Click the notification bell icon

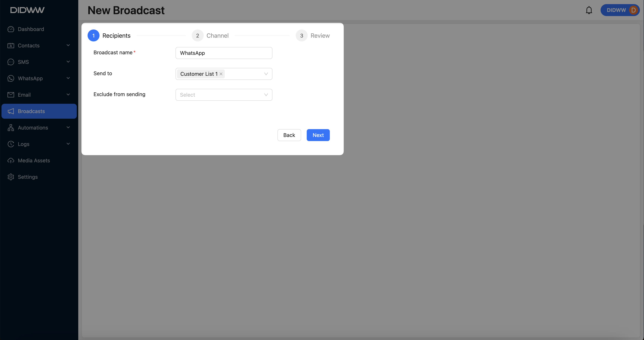coord(589,10)
